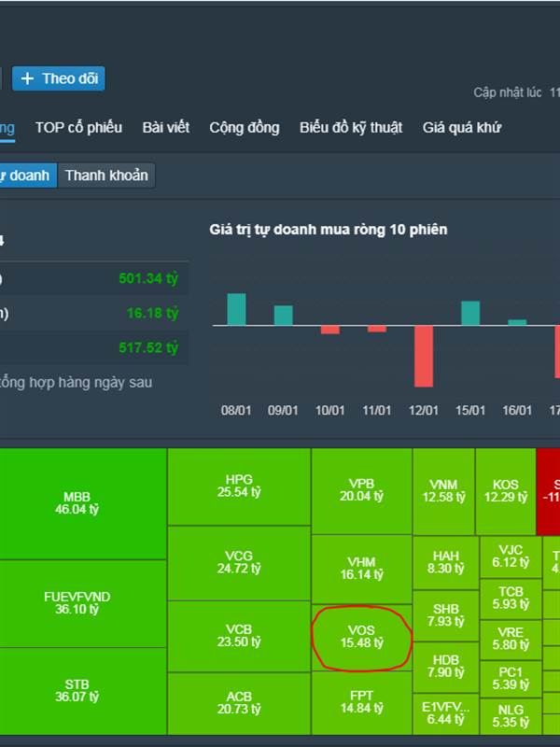Select the VPB 20.04 tỷ tile

pyautogui.click(x=362, y=491)
